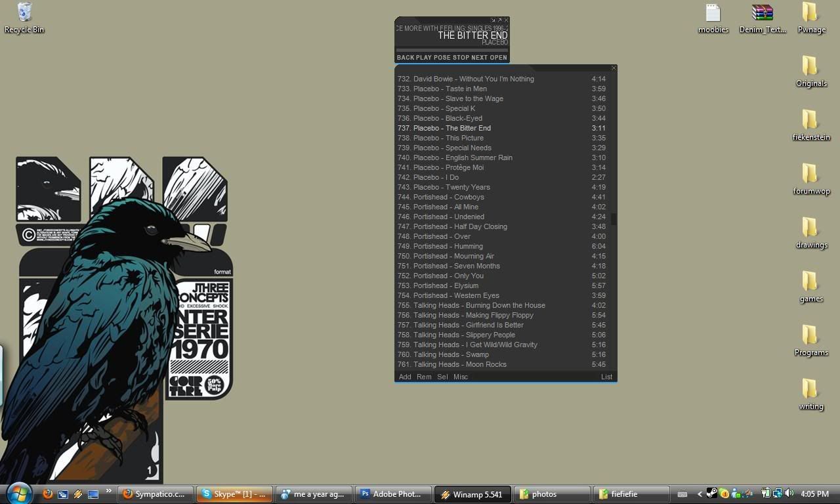Click the Switch between windows Quick Launch icon

(x=63, y=494)
